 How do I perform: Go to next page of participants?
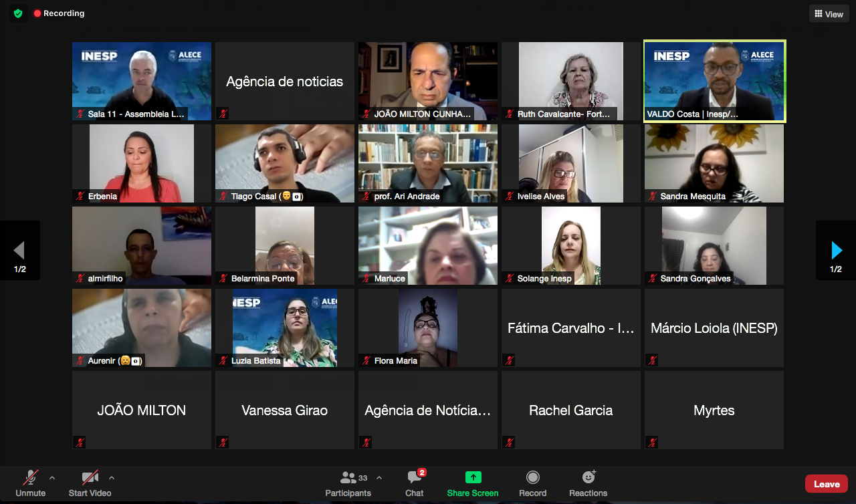tap(836, 251)
